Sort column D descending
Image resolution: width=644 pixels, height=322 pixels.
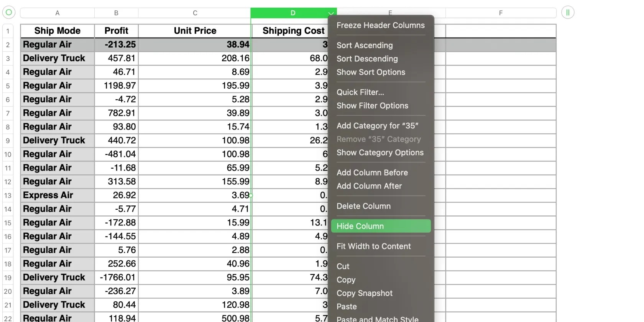(367, 59)
